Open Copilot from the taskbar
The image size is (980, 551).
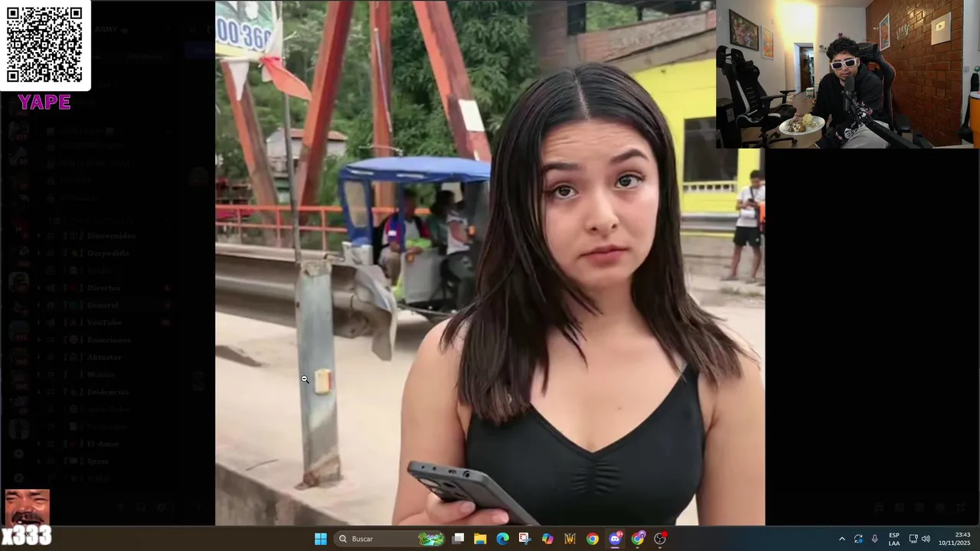click(547, 539)
